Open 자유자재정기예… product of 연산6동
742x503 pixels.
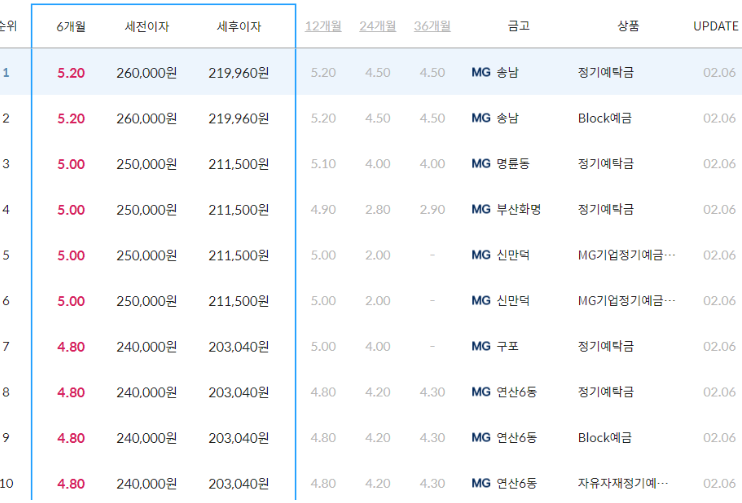click(x=623, y=483)
